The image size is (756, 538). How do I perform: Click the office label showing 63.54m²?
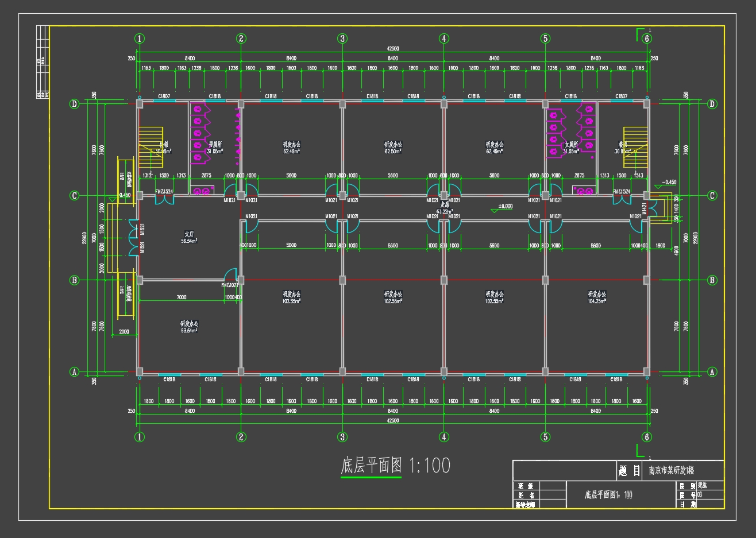(x=189, y=327)
